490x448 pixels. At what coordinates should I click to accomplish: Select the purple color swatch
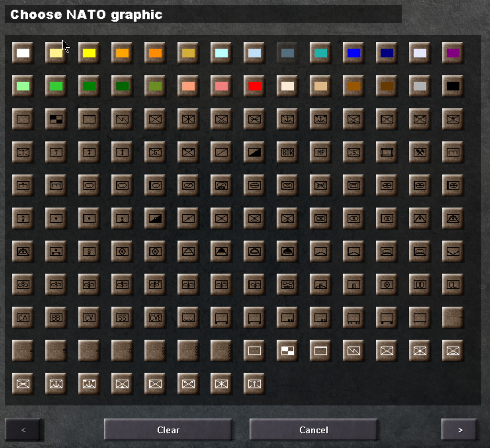(453, 53)
